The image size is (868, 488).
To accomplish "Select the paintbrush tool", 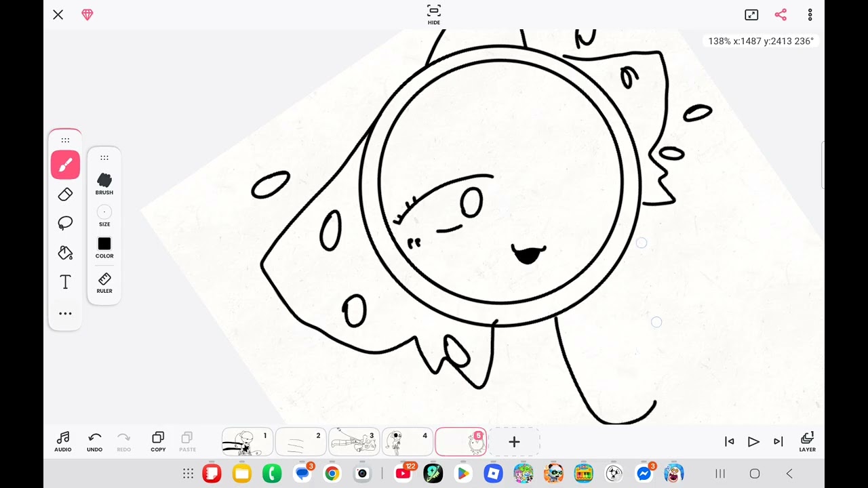I will tap(65, 165).
